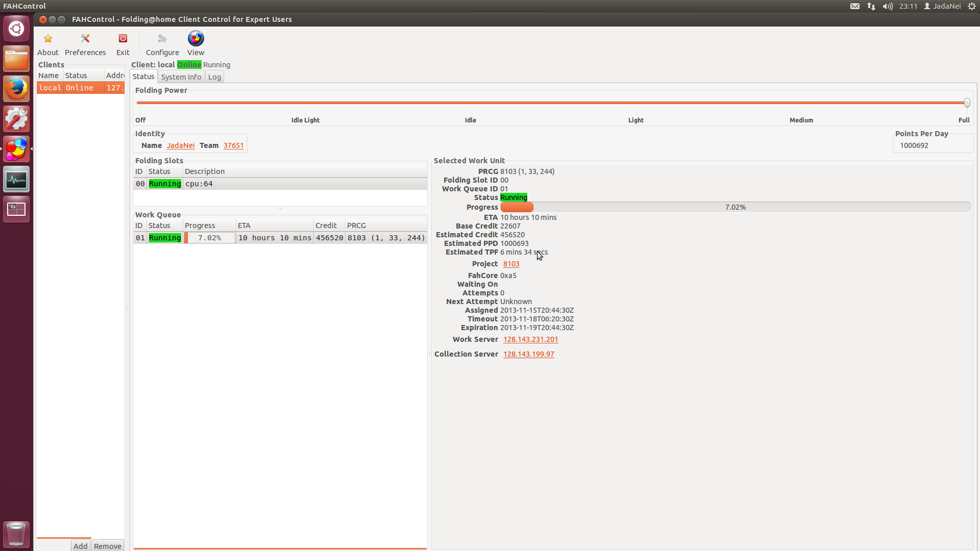Click the Base Credit value 22607
Image resolution: width=980 pixels, height=551 pixels.
click(510, 226)
